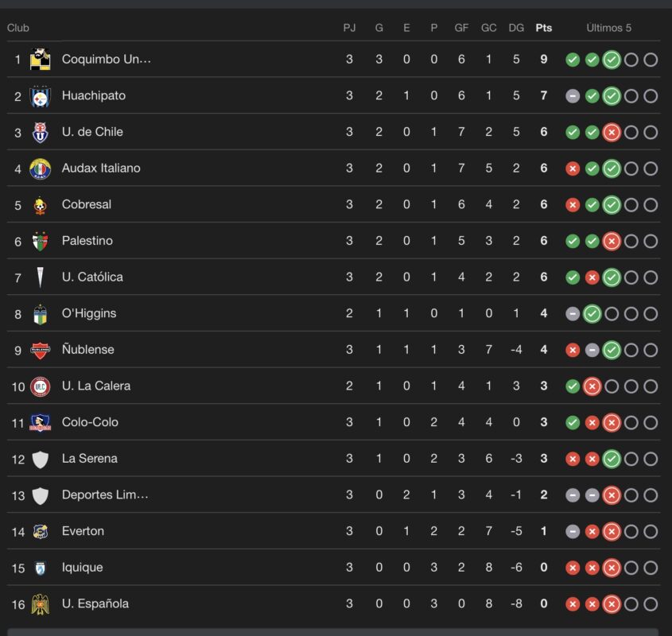
Task: Click the Huachipato club crest
Action: point(40,96)
